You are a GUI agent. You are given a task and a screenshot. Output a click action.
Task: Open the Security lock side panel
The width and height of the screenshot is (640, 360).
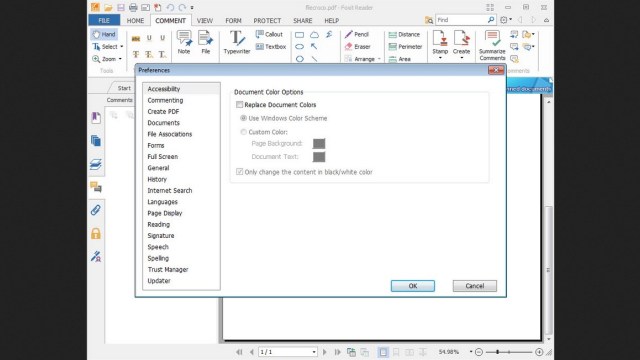pos(96,233)
